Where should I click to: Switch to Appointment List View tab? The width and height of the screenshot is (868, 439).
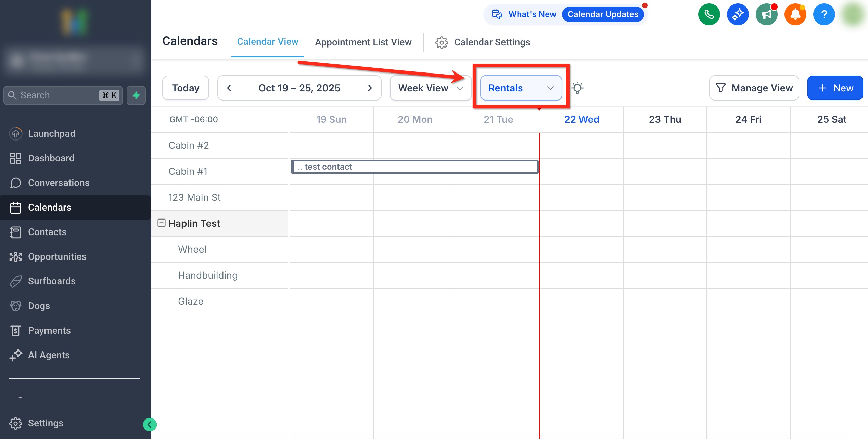[363, 42]
